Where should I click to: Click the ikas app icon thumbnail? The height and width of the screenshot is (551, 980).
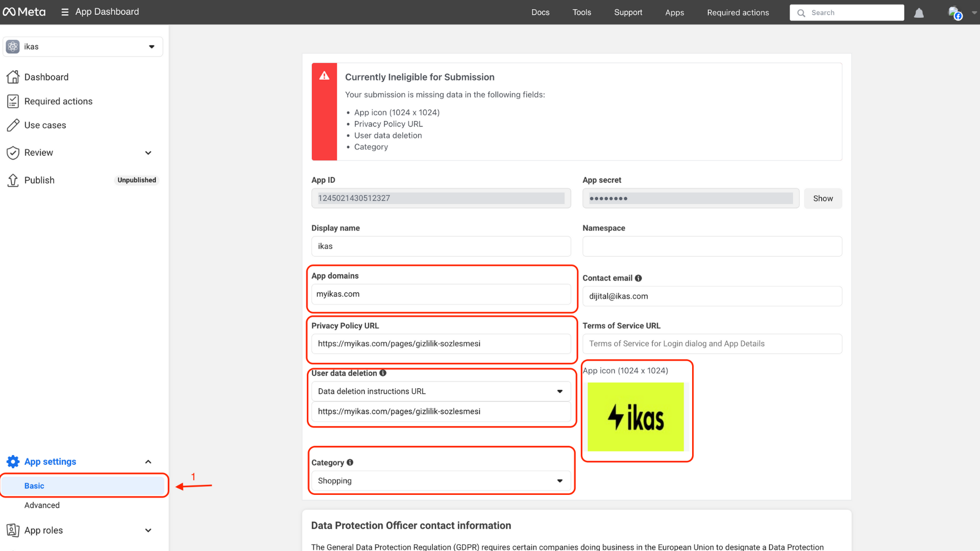(635, 417)
